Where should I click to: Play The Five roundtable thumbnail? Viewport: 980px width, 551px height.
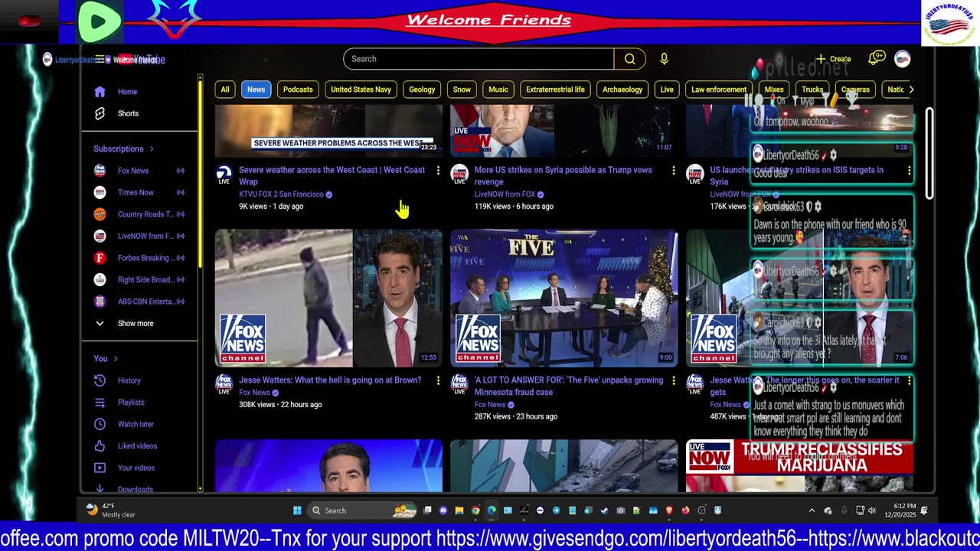[564, 298]
